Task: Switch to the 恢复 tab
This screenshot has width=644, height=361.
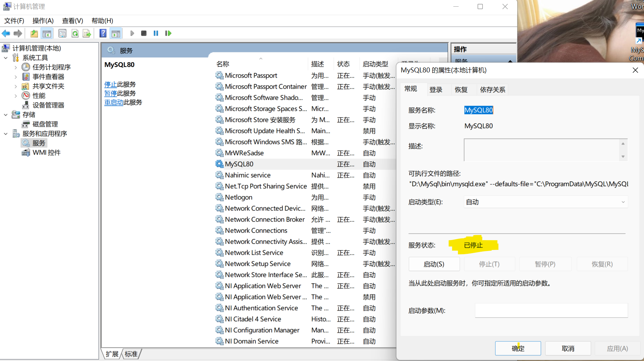Action: click(x=461, y=90)
